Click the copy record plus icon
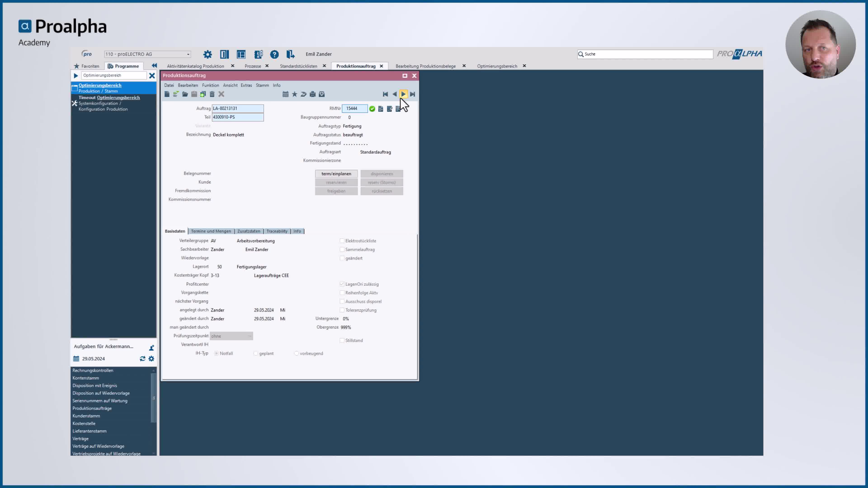868x488 pixels. coord(203,94)
